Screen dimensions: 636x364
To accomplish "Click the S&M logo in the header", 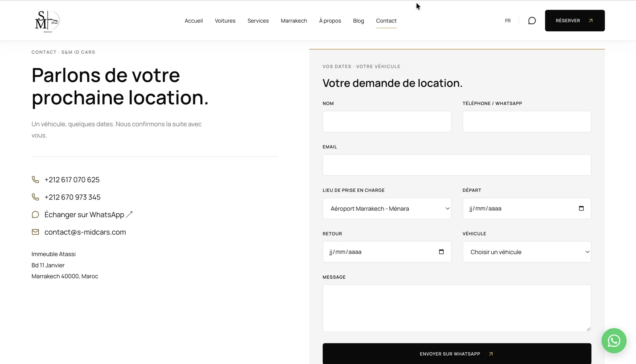I will (x=47, y=21).
